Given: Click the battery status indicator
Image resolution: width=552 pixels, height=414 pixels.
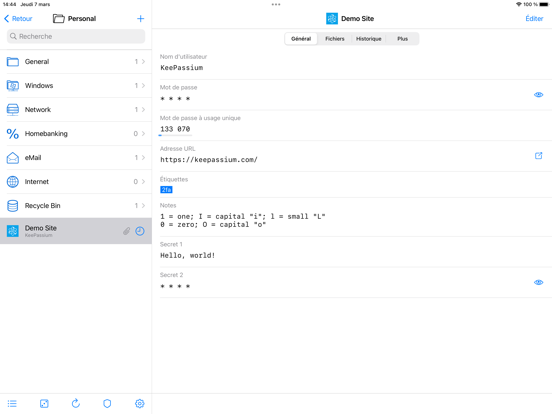Looking at the screenshot, I should pos(544,5).
